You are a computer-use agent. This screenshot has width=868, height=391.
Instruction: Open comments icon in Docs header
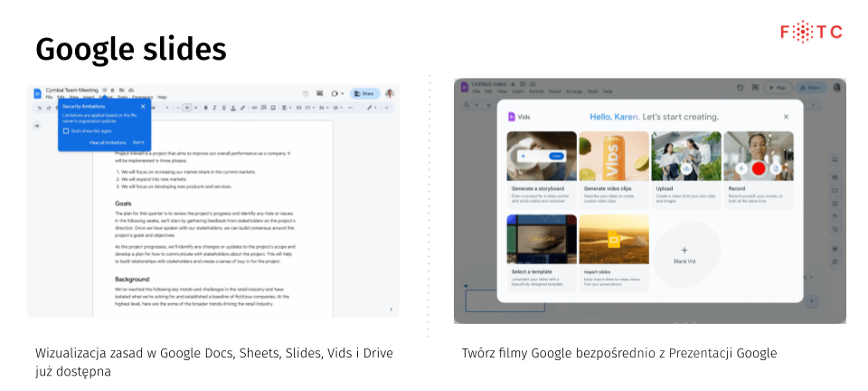pyautogui.click(x=319, y=93)
